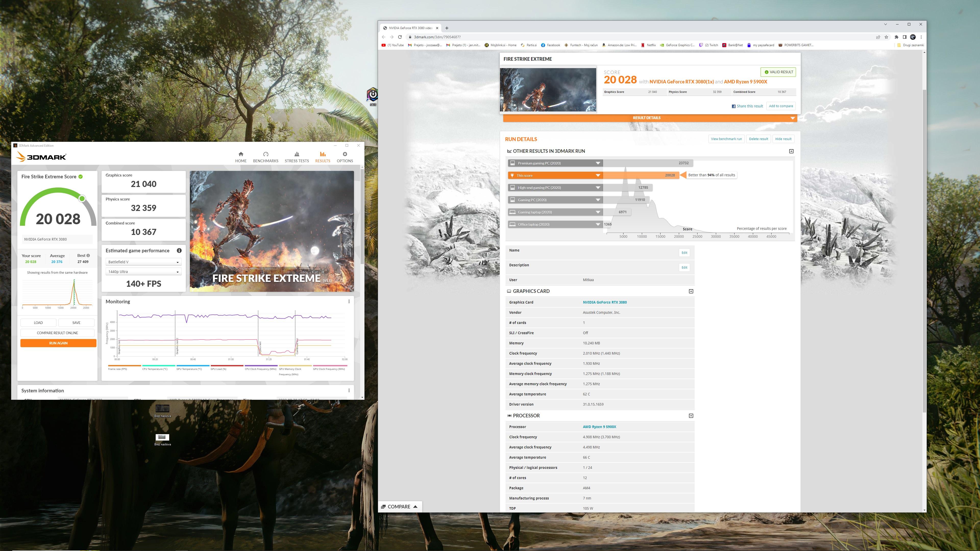Bookmark this page with star icon

click(x=886, y=37)
